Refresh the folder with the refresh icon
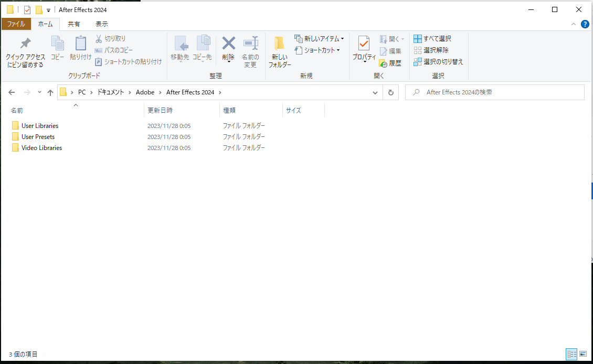Viewport: 593px width, 364px height. [x=390, y=92]
